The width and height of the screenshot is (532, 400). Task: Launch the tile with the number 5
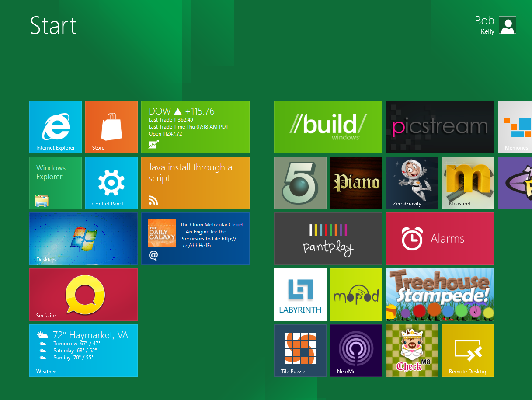click(300, 183)
